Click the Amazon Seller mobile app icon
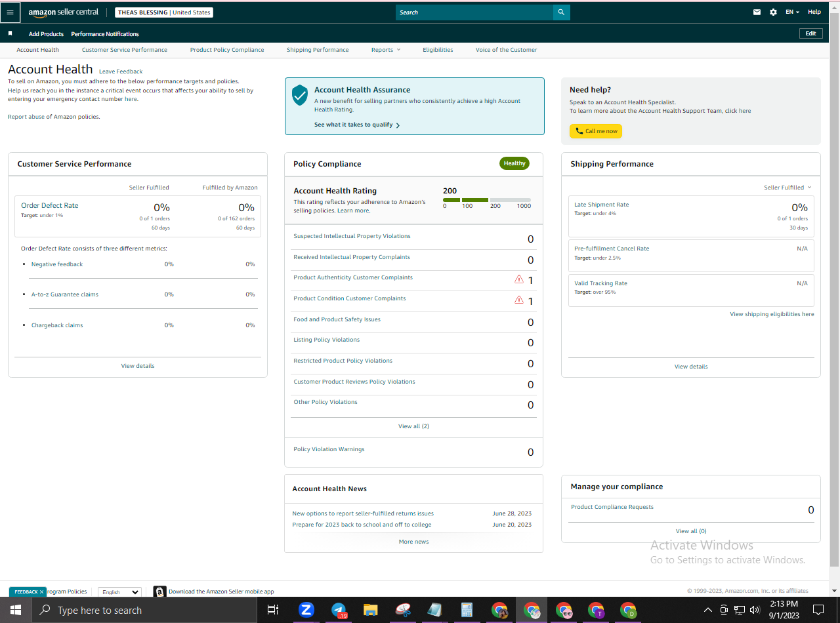The image size is (840, 623). [x=159, y=592]
